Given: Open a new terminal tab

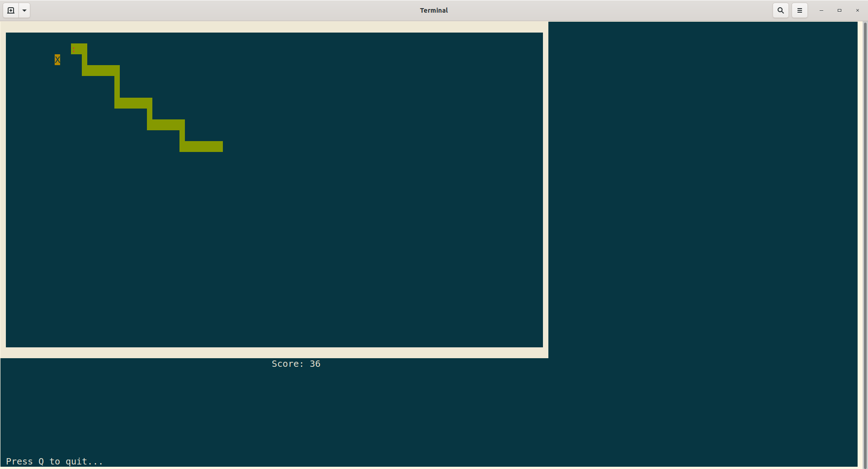Looking at the screenshot, I should click(10, 10).
